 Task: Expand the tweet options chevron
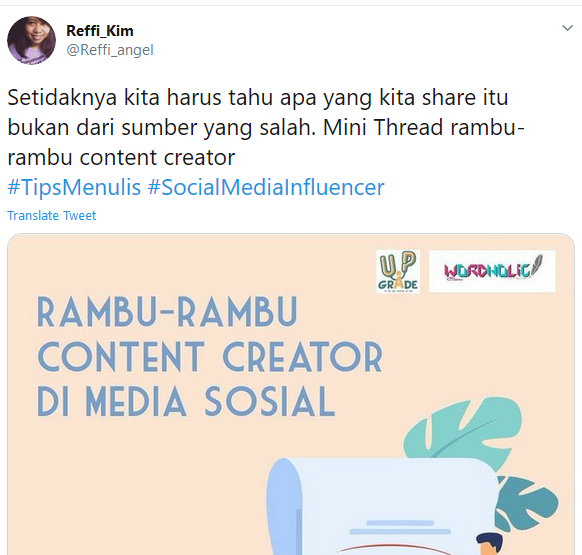[567, 28]
